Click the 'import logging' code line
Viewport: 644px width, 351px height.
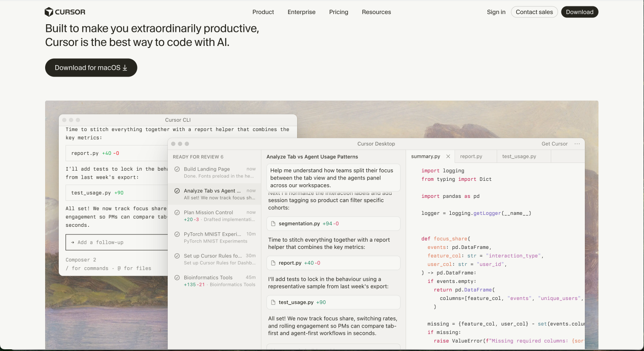point(443,171)
